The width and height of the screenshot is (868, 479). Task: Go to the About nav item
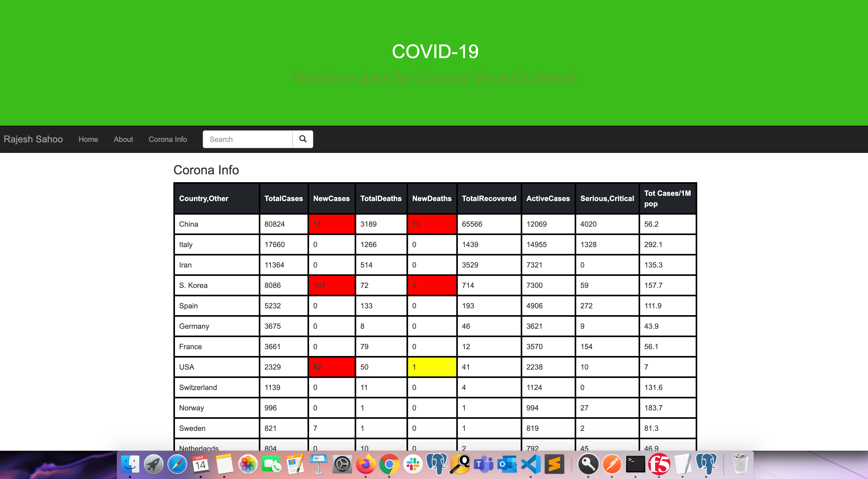click(x=123, y=139)
